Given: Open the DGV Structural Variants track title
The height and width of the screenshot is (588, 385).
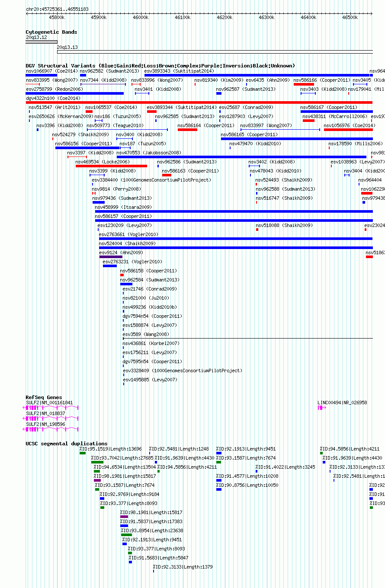Looking at the screenshot, I should click(160, 66).
